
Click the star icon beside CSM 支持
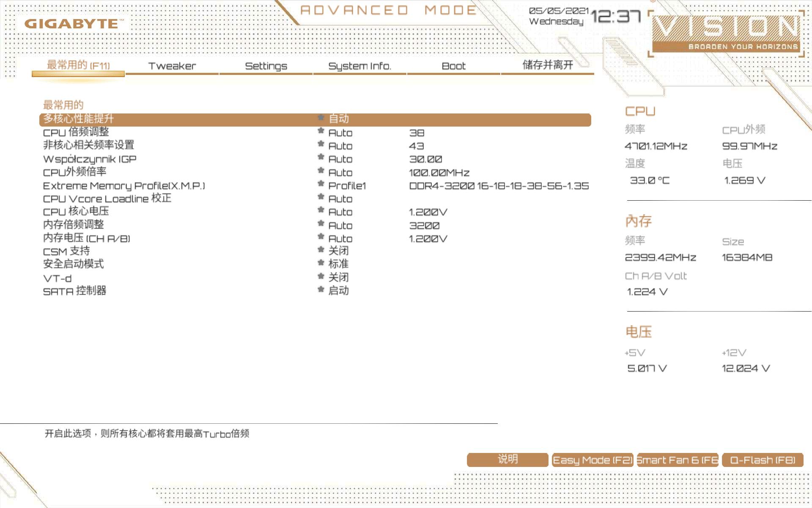321,250
